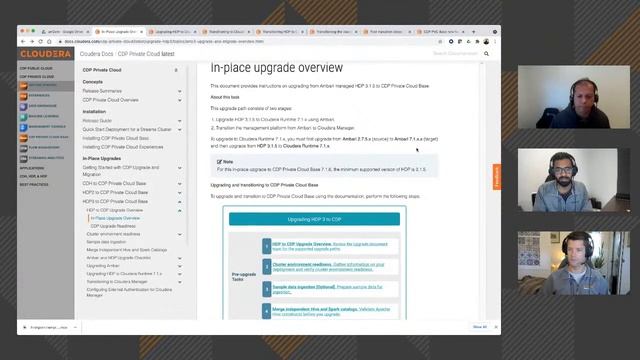Click the search magnifier icon in docs header
640x360 pixels.
click(x=486, y=53)
